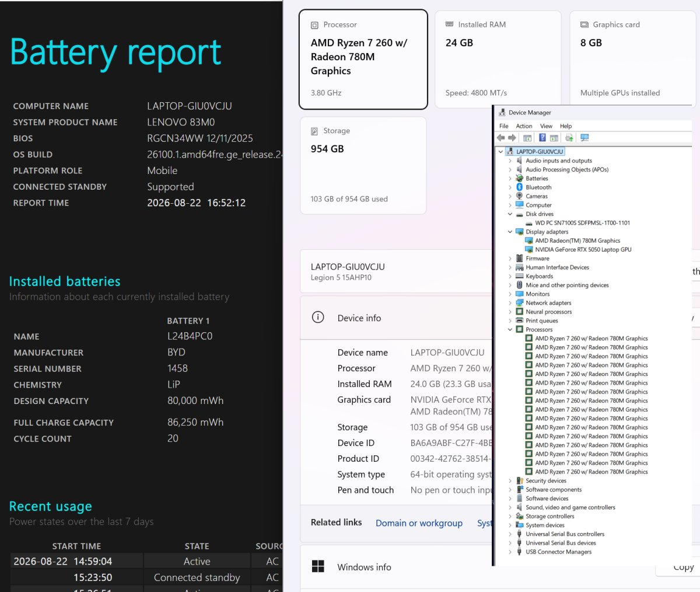Screen dimensions: 700x592
Task: Click the Security devices icon in device tree
Action: pos(519,480)
